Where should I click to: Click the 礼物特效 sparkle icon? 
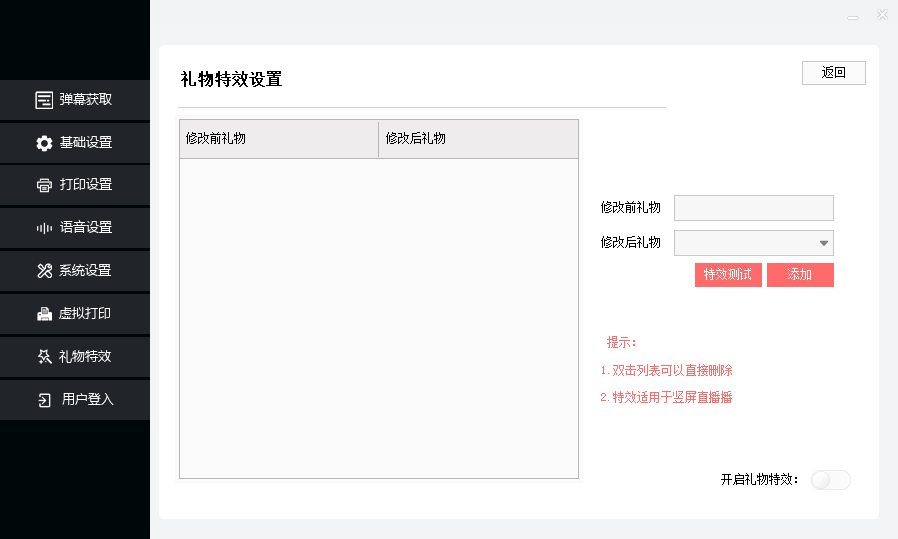tap(44, 357)
